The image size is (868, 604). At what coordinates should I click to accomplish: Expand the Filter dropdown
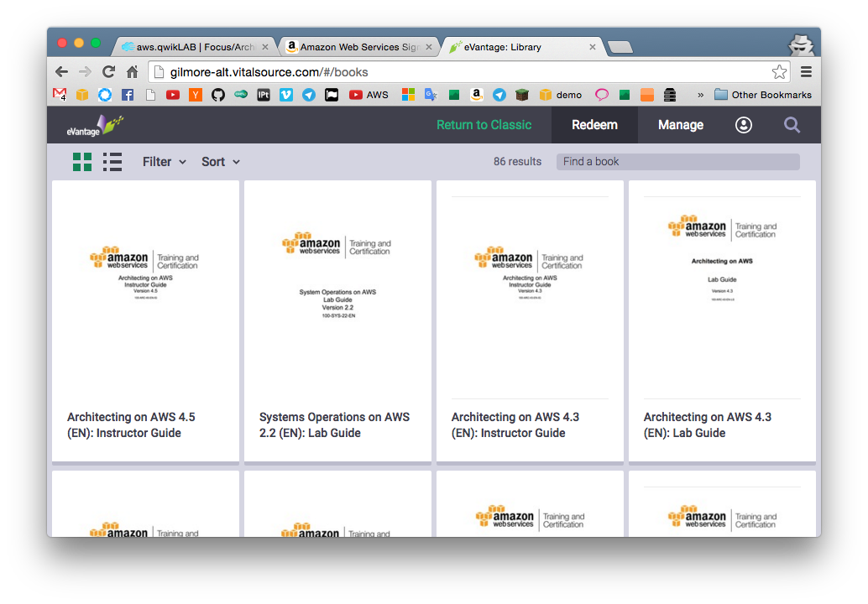pyautogui.click(x=164, y=162)
